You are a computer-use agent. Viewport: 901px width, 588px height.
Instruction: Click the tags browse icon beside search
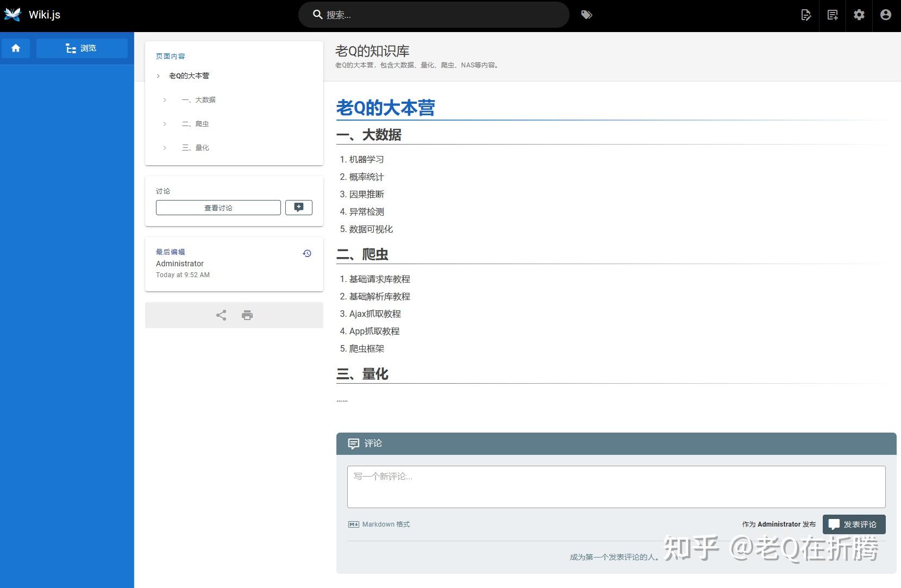click(x=587, y=15)
